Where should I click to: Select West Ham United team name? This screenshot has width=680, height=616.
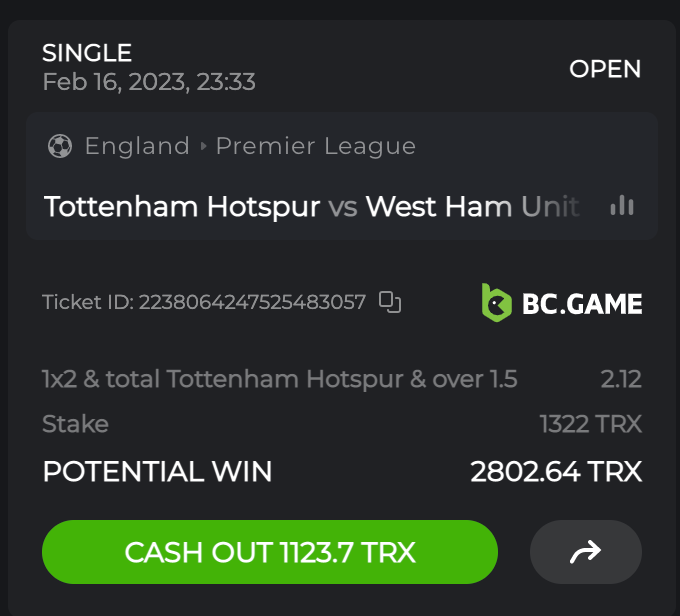coord(472,206)
